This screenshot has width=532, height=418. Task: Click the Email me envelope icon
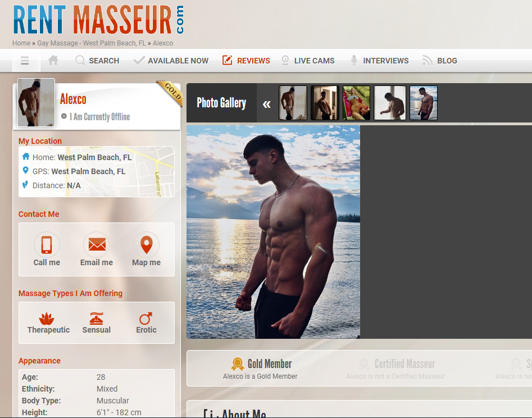(x=97, y=244)
